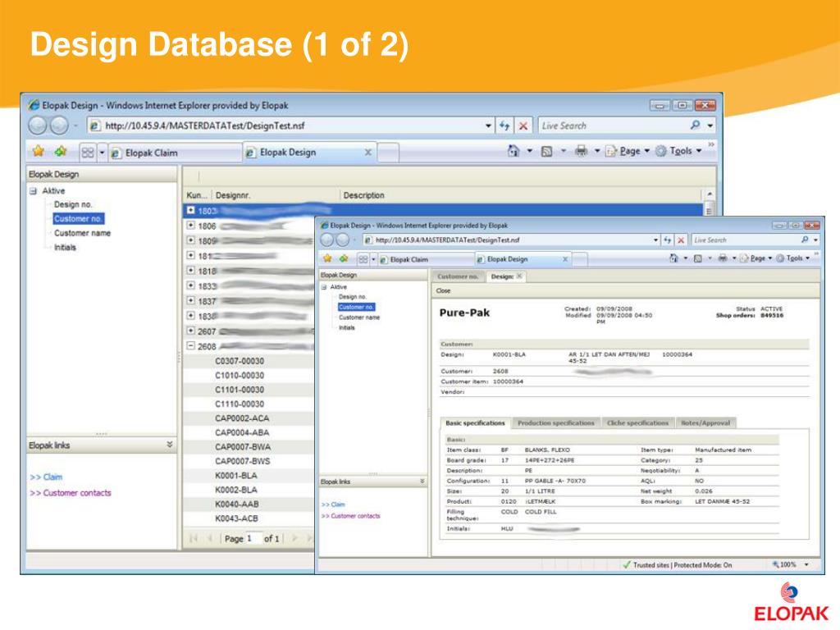Expand customer row 2607 in the rear list
Viewport: 840px width, 630px height.
point(190,331)
